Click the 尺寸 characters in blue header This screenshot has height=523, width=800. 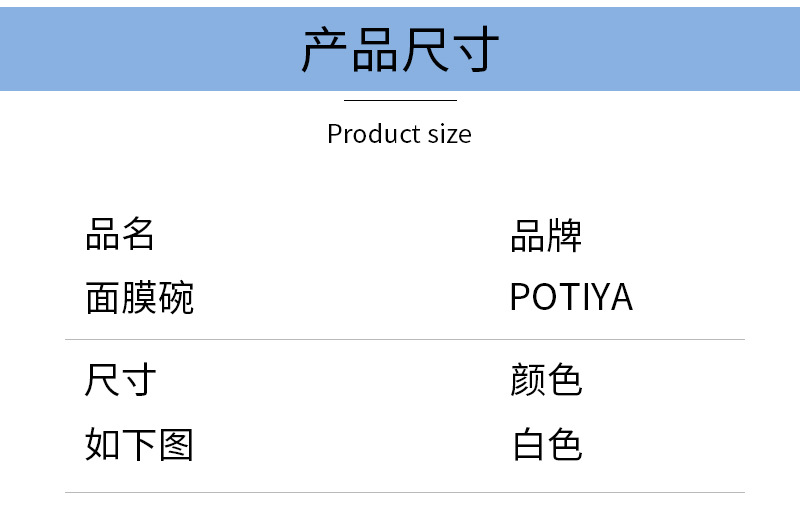(x=449, y=50)
